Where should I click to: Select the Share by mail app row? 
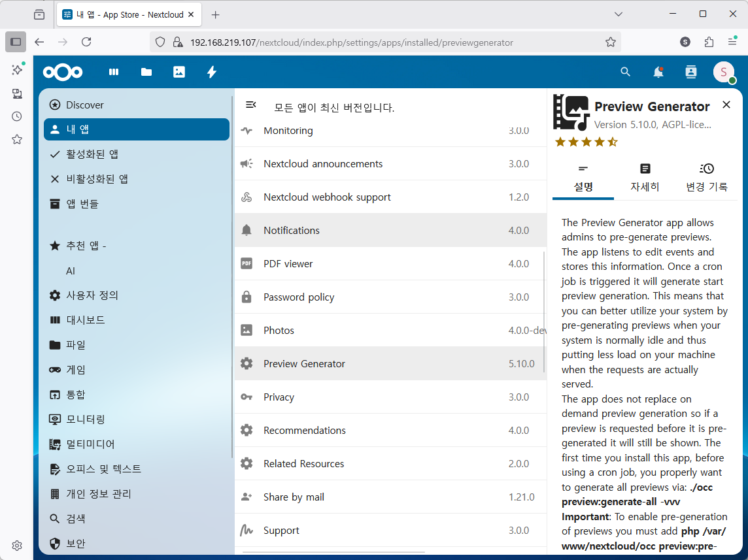[390, 497]
